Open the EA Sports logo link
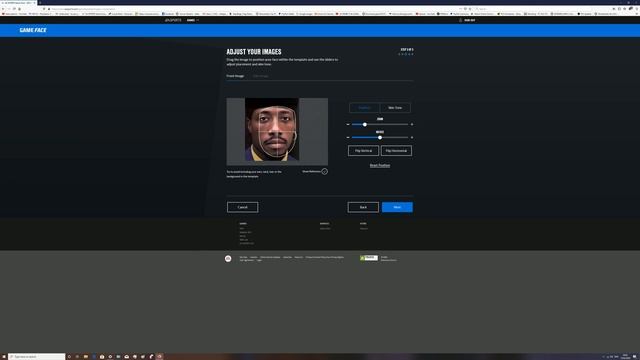The height and width of the screenshot is (360, 640). tap(173, 20)
